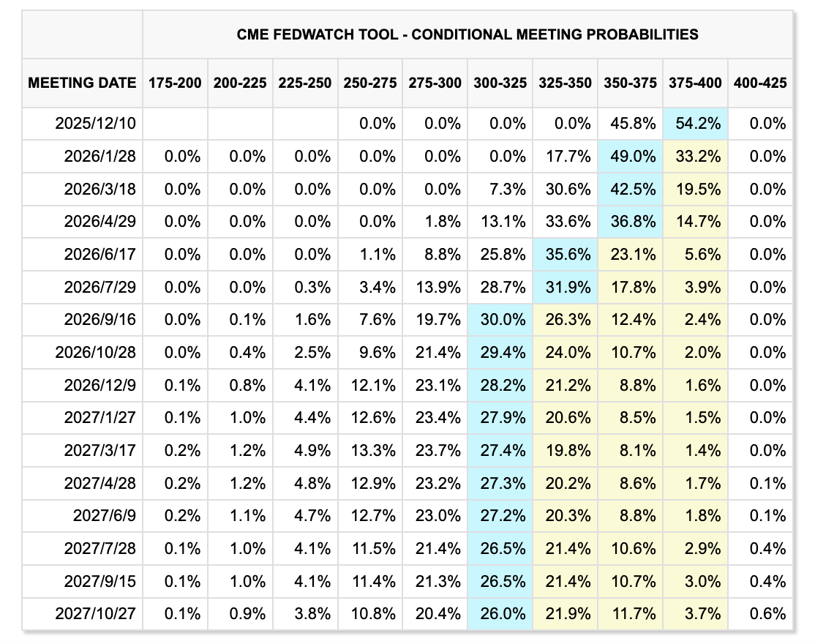Image resolution: width=815 pixels, height=644 pixels.
Task: Click the 0.6% cell in last row
Action: pyautogui.click(x=768, y=613)
